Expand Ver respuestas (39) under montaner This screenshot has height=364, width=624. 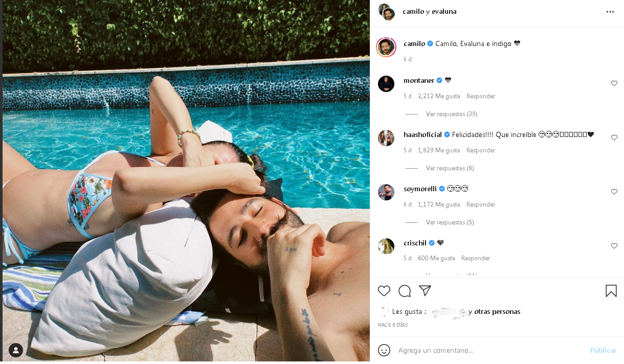[x=452, y=114]
